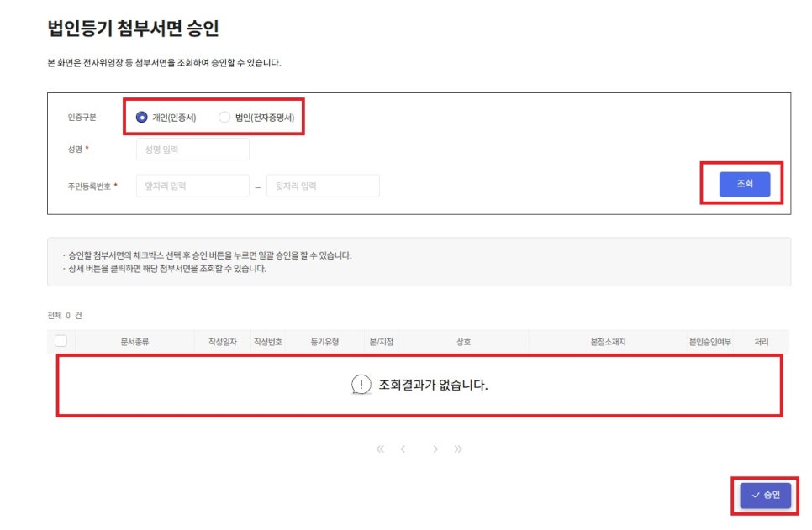
Task: Click the 전체 0 건 count text
Action: click(x=65, y=315)
